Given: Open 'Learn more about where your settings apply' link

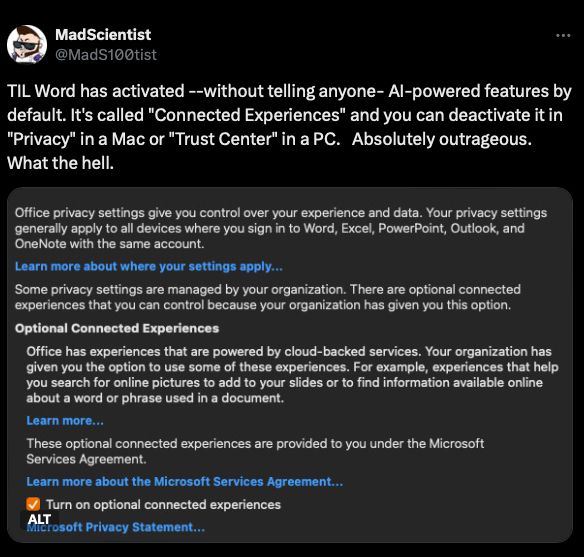Looking at the screenshot, I should (x=149, y=267).
